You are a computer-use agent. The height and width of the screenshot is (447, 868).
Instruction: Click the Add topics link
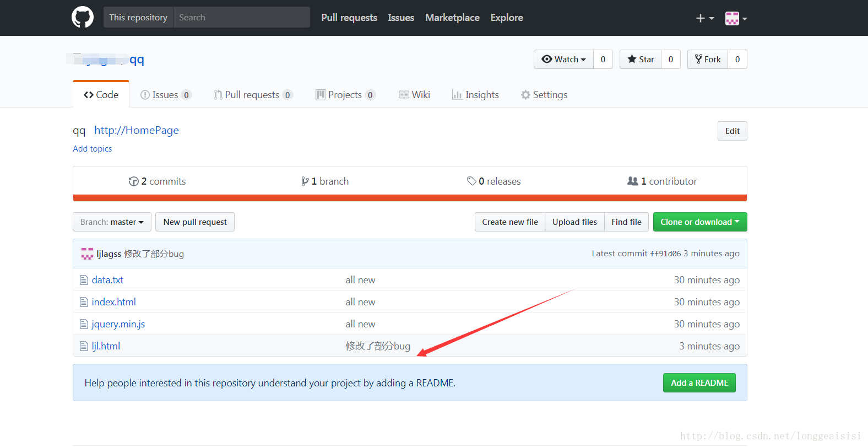(x=93, y=149)
